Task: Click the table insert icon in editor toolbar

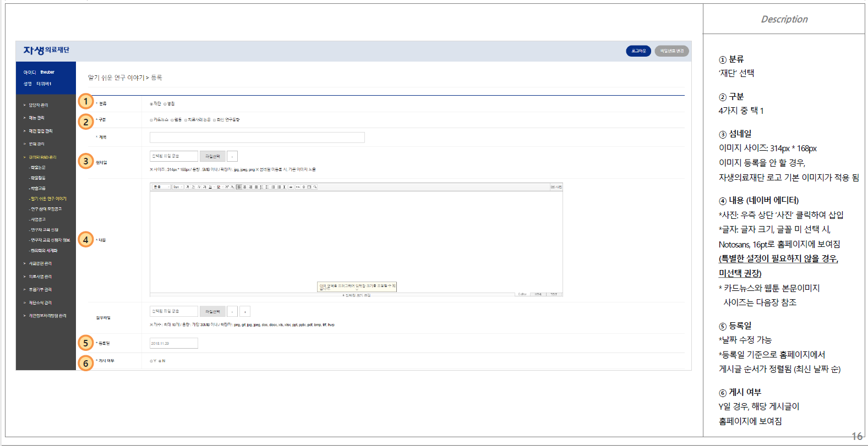Action: point(309,187)
